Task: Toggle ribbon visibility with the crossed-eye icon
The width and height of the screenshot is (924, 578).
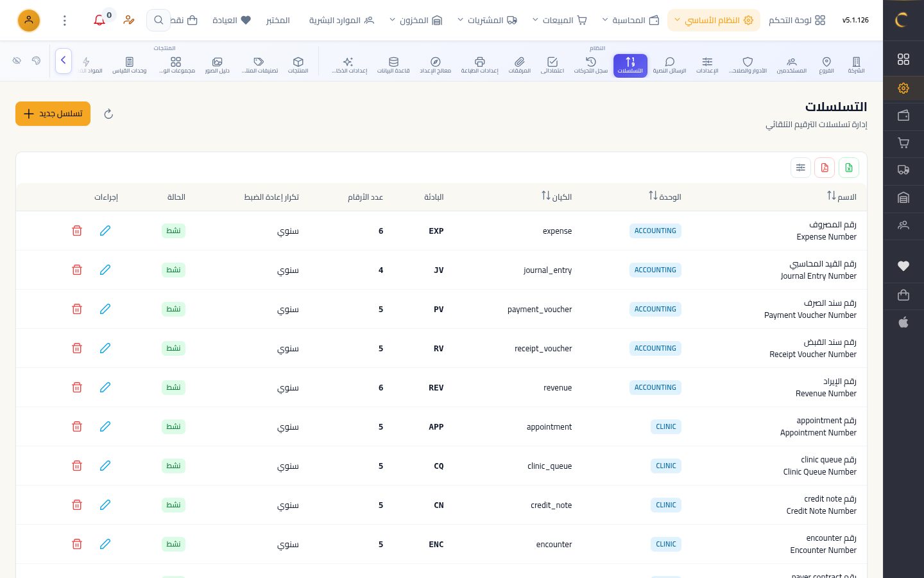Action: click(17, 60)
